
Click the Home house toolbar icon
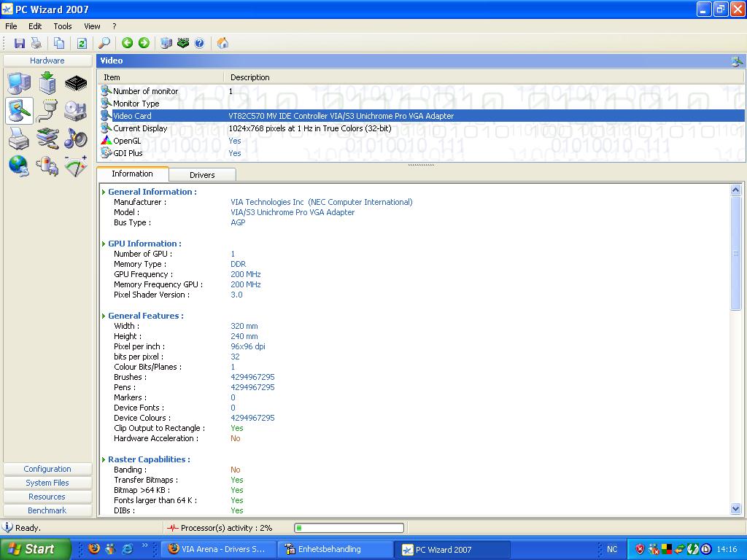pos(222,43)
